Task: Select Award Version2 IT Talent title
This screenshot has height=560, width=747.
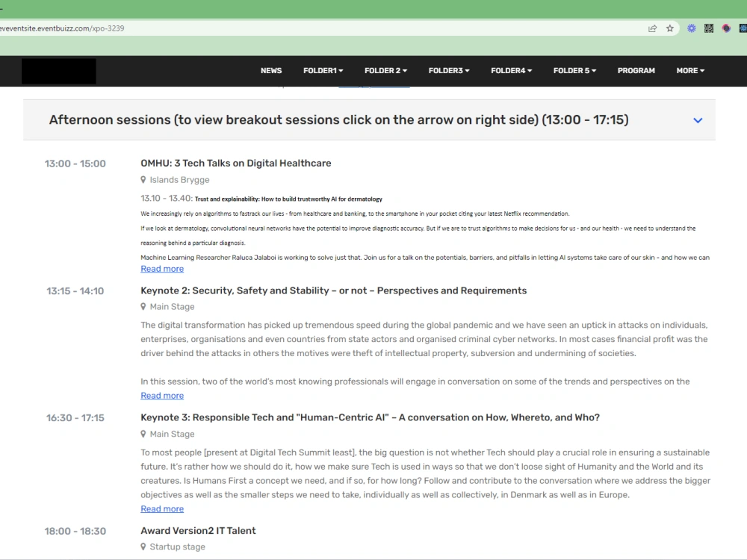Action: (198, 530)
